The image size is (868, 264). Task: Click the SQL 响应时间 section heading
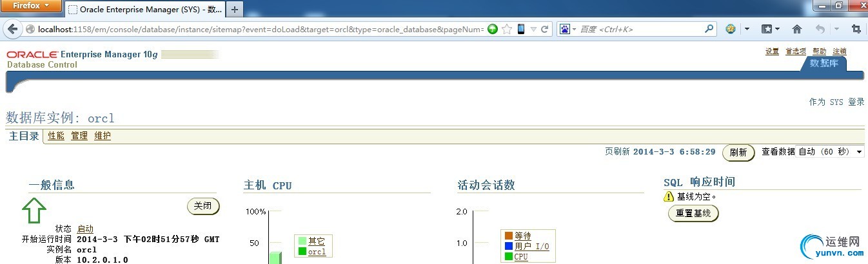699,182
